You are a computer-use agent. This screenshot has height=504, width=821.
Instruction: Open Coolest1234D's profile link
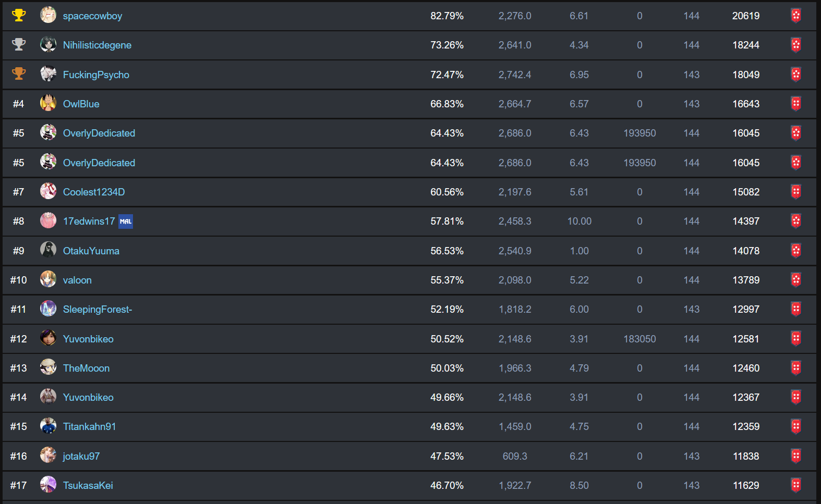(94, 192)
